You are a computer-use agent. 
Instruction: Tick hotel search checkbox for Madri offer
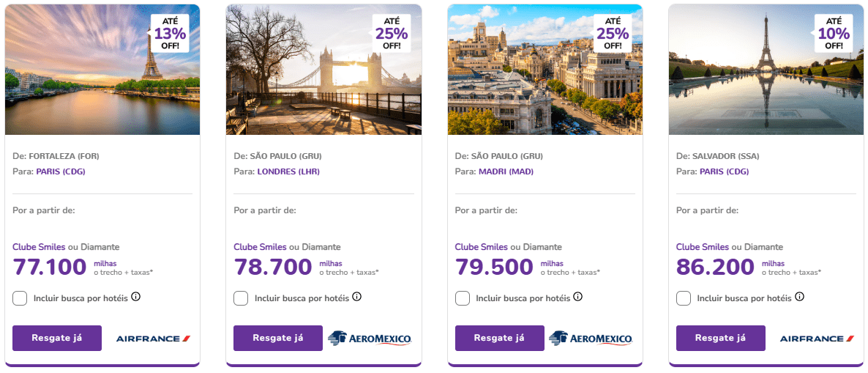point(463,298)
